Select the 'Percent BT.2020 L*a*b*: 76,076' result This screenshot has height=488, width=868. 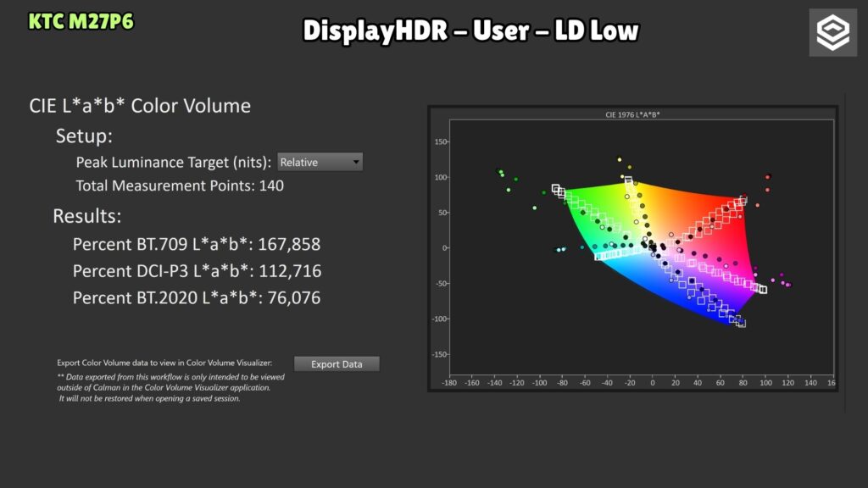click(197, 297)
